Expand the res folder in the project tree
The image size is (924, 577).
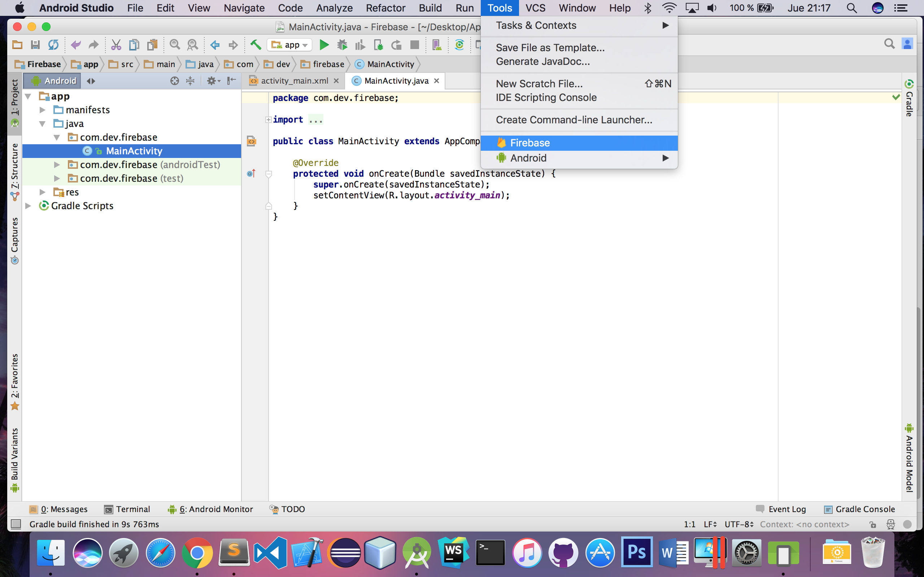coord(42,192)
